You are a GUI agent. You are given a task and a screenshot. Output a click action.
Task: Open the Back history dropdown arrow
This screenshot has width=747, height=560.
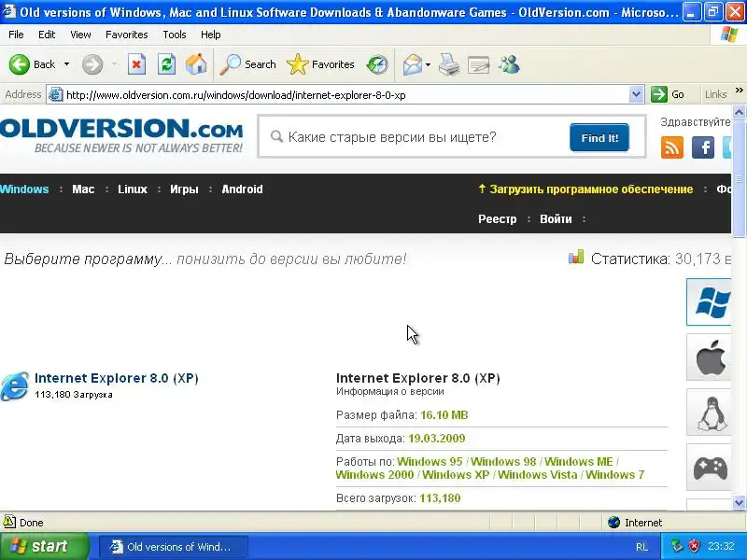click(66, 64)
